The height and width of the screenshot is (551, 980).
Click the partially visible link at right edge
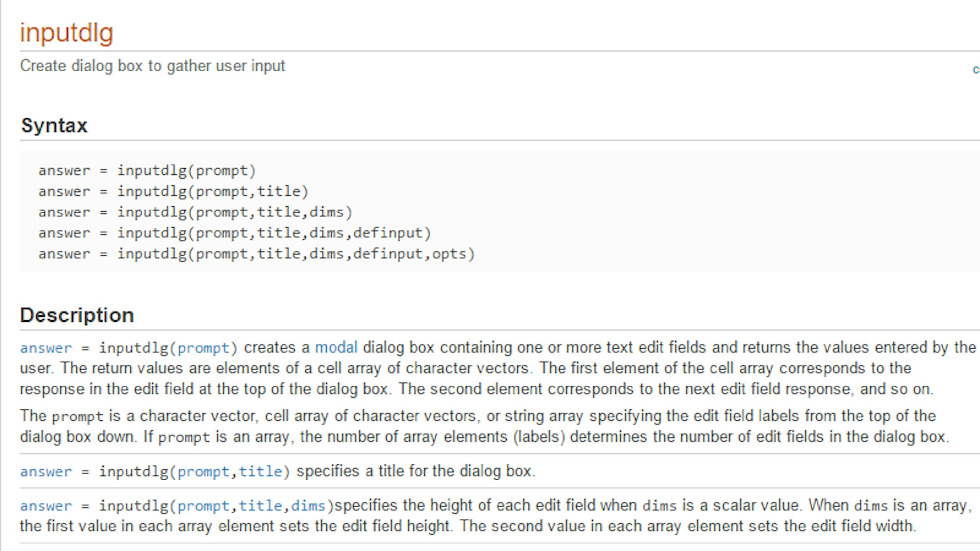976,70
